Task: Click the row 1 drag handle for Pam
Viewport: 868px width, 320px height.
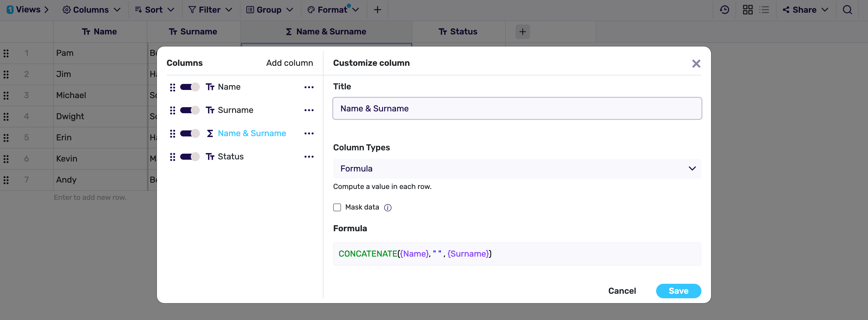Action: pos(6,53)
